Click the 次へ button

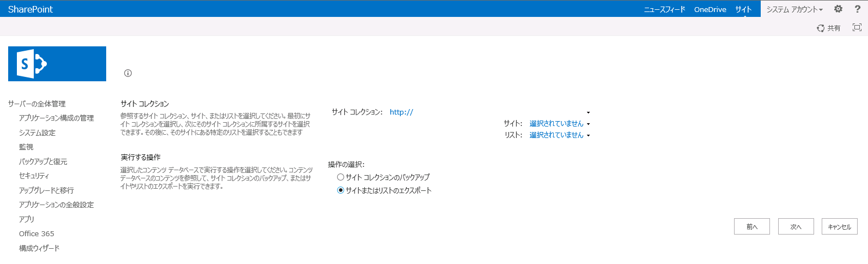tap(796, 226)
